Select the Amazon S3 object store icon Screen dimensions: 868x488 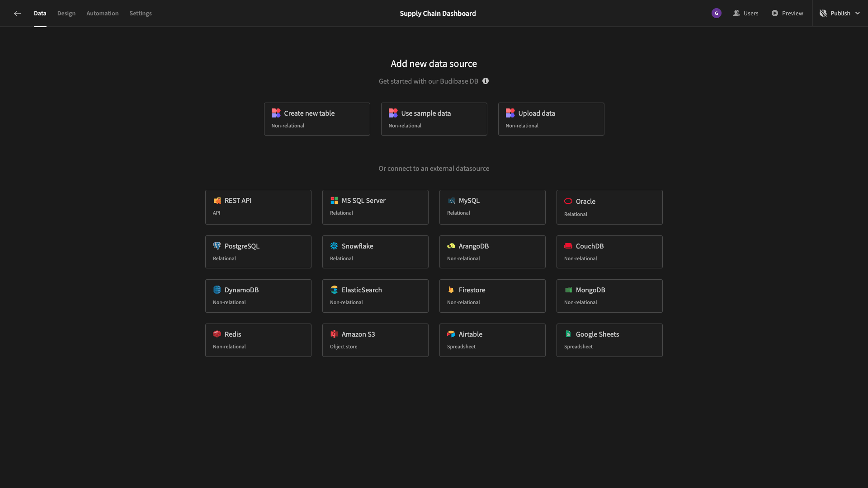coord(334,334)
